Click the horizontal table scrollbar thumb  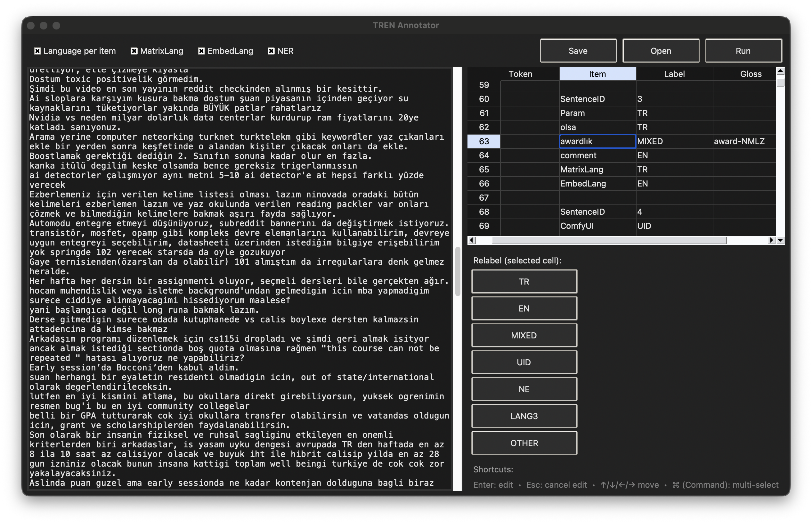pyautogui.click(x=609, y=240)
